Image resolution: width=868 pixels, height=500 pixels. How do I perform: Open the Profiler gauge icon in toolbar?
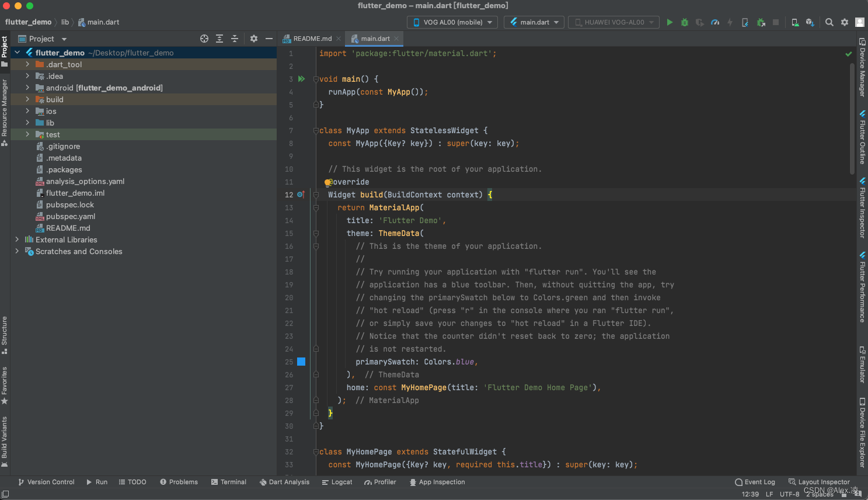(x=715, y=22)
